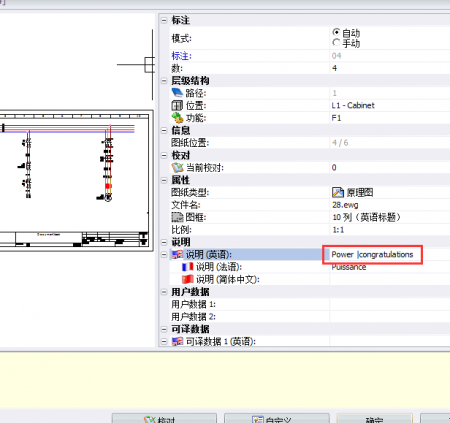The width and height of the screenshot is (450, 423).
Task: Click the UK flag beside 说明 (英语)
Action: point(177,255)
